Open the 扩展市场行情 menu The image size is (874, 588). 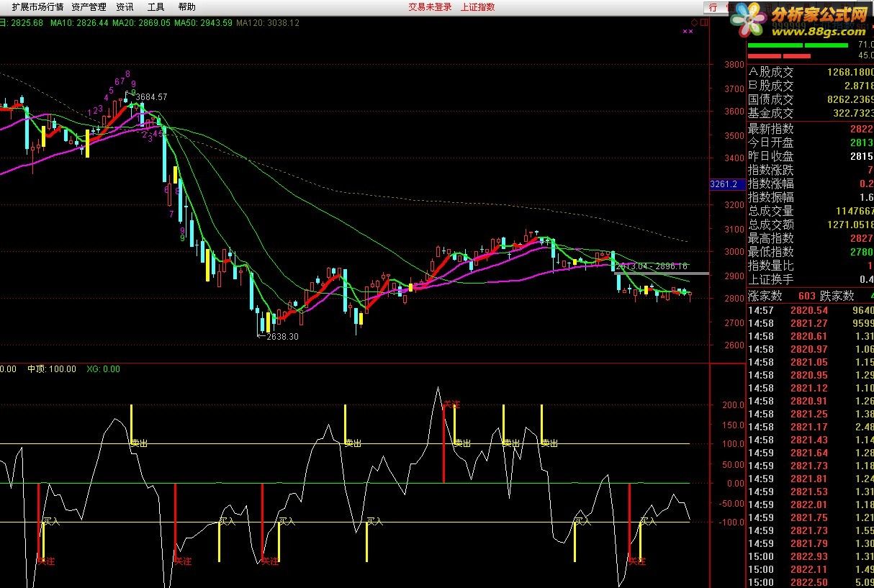tap(37, 7)
